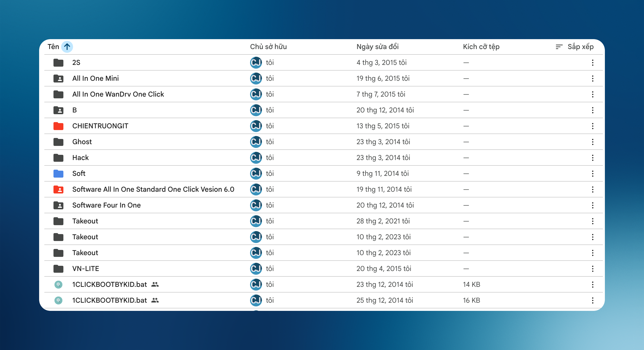This screenshot has width=644, height=350.
Task: Click file size 16 KB
Action: tap(471, 300)
